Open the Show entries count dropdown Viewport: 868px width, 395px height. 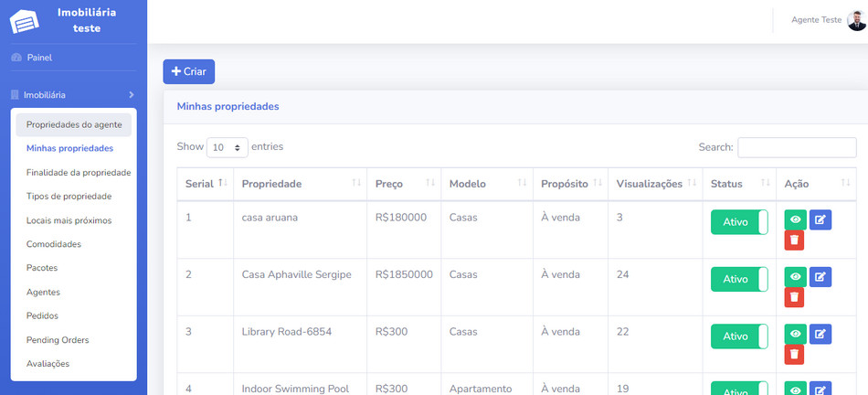tap(228, 147)
